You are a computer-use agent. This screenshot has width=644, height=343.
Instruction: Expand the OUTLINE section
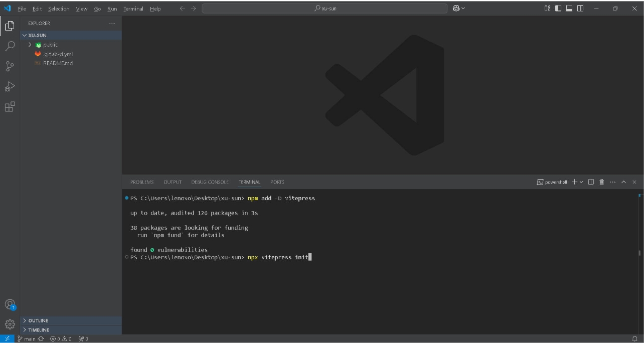[x=71, y=320]
